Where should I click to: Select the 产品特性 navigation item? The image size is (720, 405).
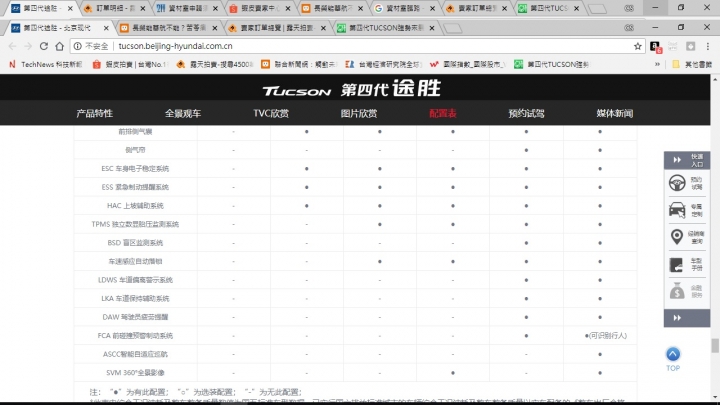[x=95, y=113]
